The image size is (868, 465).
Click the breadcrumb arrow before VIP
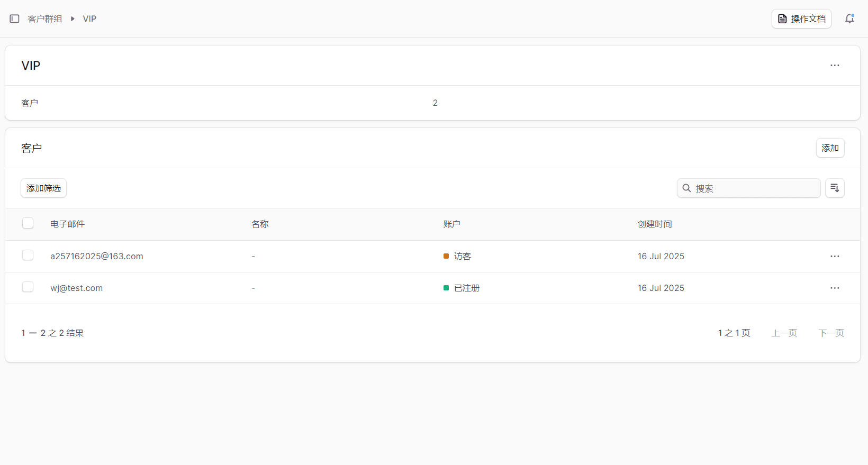(73, 19)
